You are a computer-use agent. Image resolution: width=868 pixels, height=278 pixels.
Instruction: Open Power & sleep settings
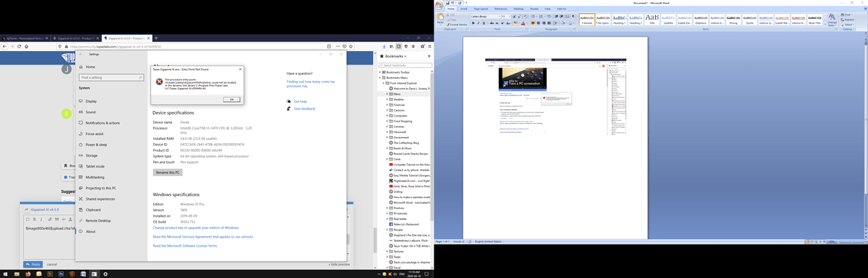[x=97, y=144]
